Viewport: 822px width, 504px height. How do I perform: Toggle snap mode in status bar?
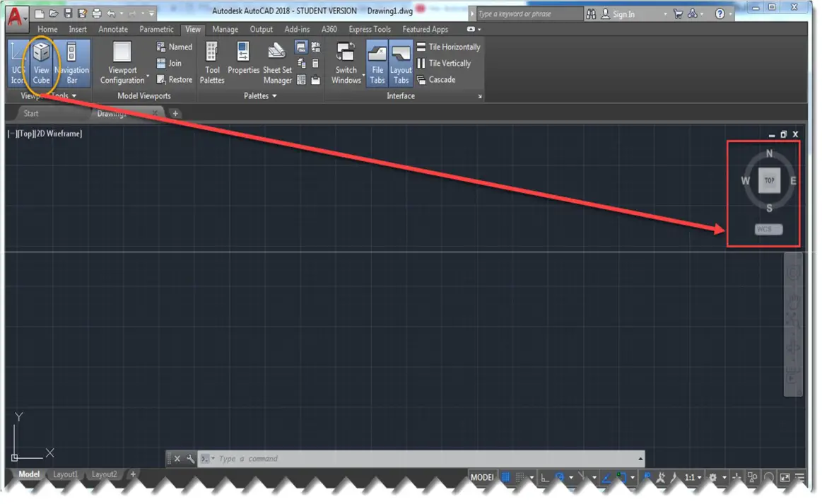tap(519, 477)
